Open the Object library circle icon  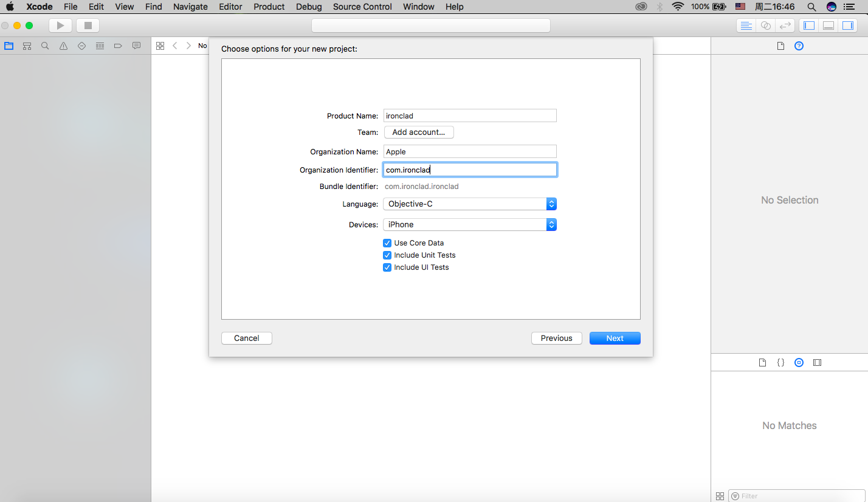(x=799, y=362)
